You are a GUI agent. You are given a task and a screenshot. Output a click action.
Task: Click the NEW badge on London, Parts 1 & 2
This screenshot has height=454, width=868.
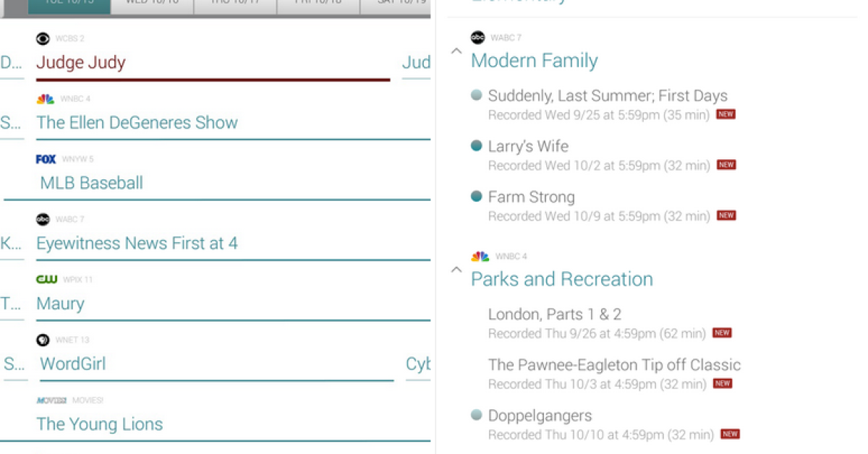click(722, 333)
